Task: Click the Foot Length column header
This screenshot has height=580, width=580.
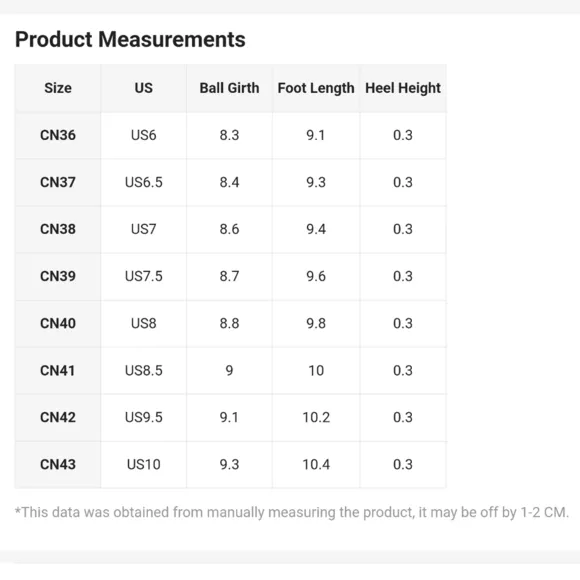Action: click(316, 88)
